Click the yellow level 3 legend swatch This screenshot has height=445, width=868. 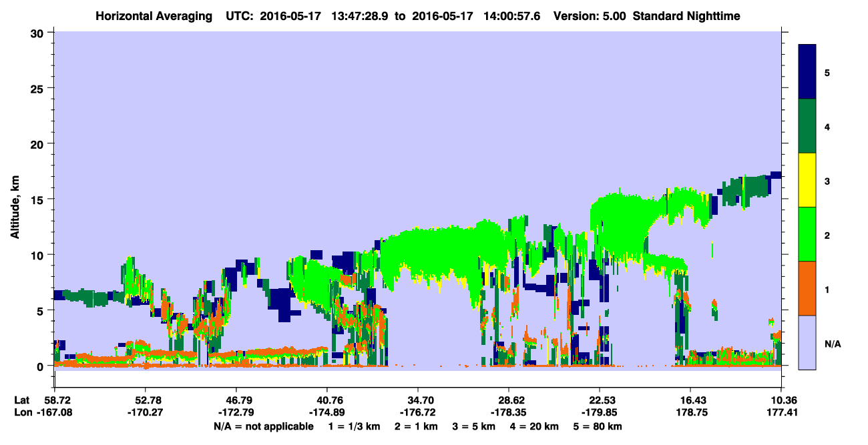pos(807,180)
